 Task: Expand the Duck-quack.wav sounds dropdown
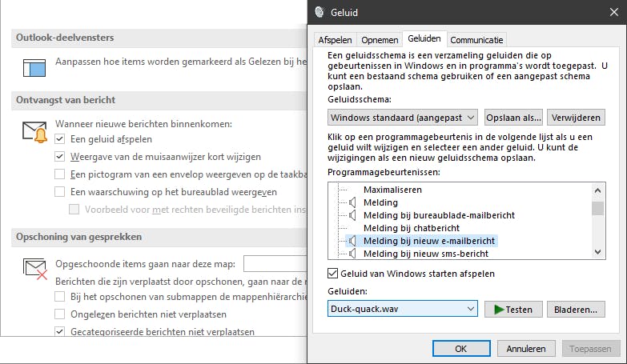[403, 309]
